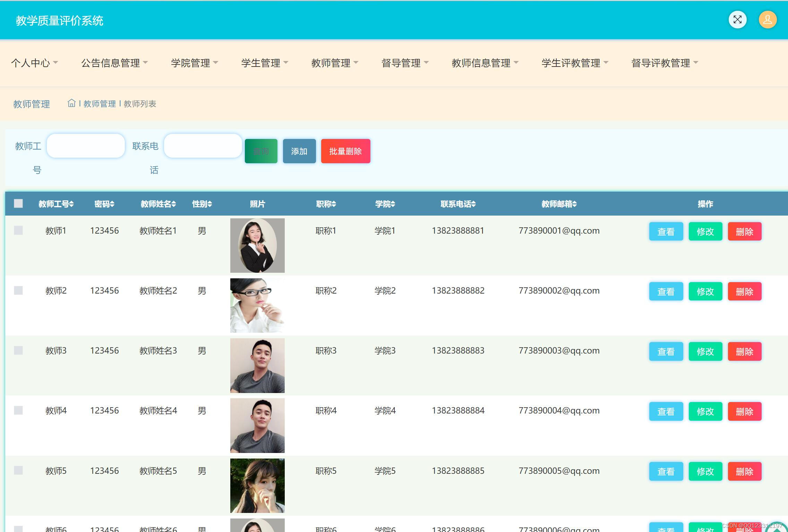The height and width of the screenshot is (532, 788).
Task: Click the 学院4 cell
Action: (385, 410)
